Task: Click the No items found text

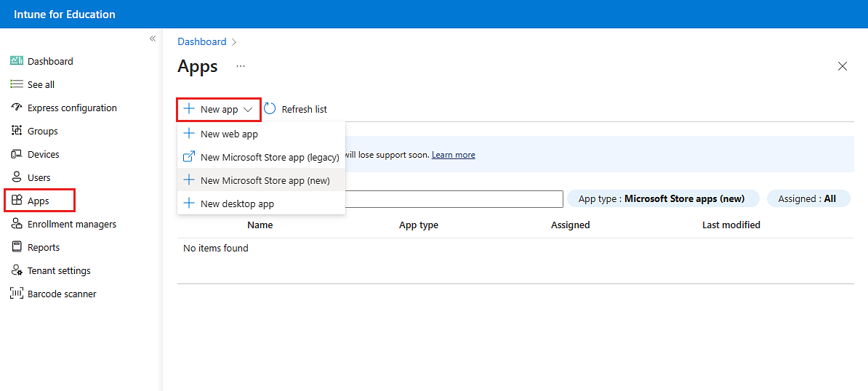Action: 216,248
